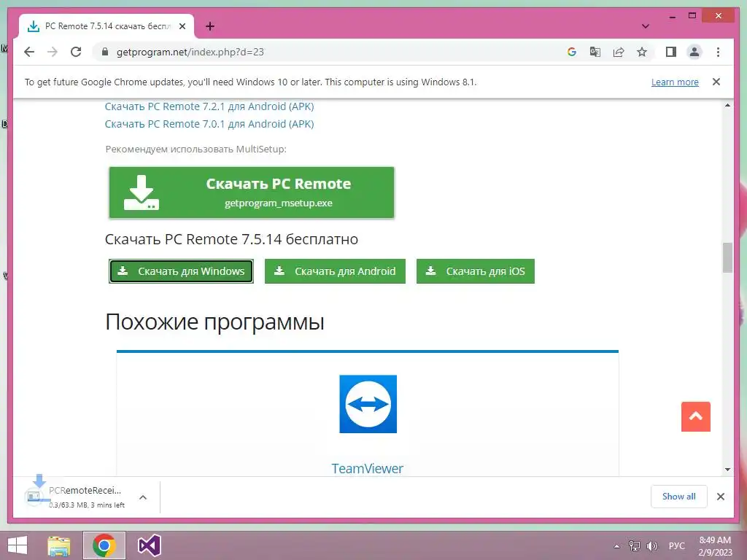This screenshot has width=747, height=560.
Task: Click the scrollbar down arrow
Action: click(x=727, y=470)
